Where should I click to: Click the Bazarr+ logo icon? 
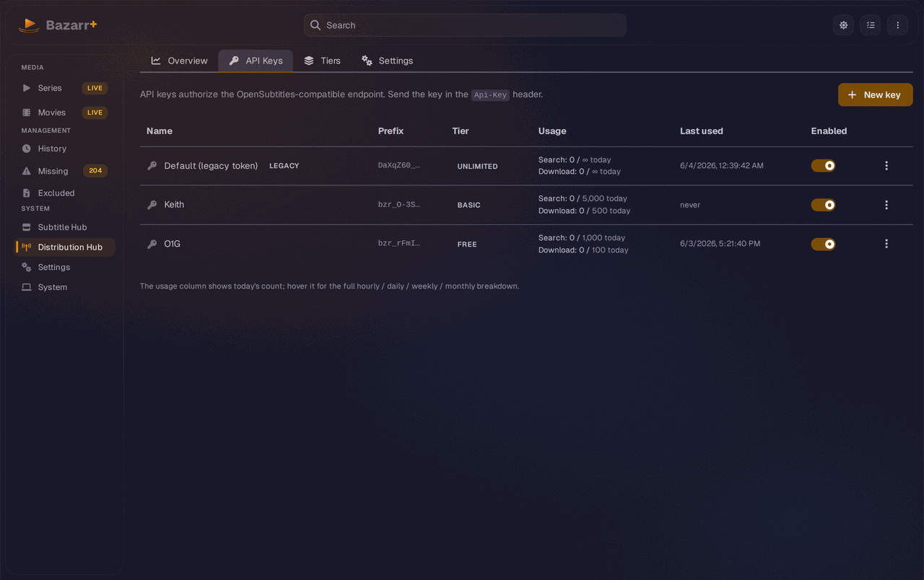[x=29, y=25]
